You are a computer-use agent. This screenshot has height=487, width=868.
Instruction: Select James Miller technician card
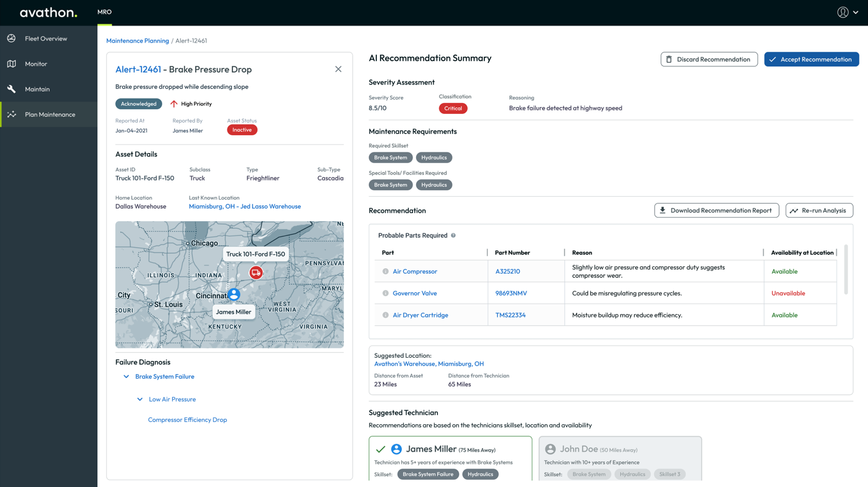pos(450,458)
